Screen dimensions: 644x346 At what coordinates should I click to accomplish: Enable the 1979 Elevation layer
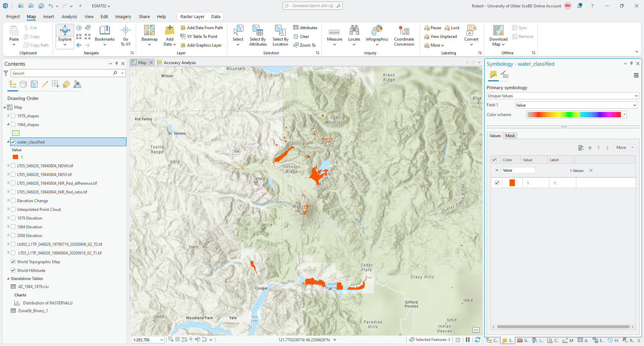(13, 218)
